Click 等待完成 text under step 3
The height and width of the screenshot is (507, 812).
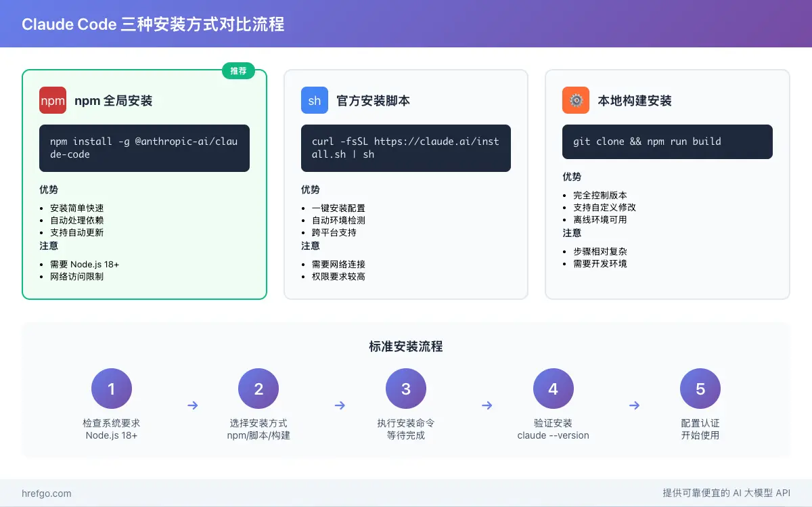406,435
